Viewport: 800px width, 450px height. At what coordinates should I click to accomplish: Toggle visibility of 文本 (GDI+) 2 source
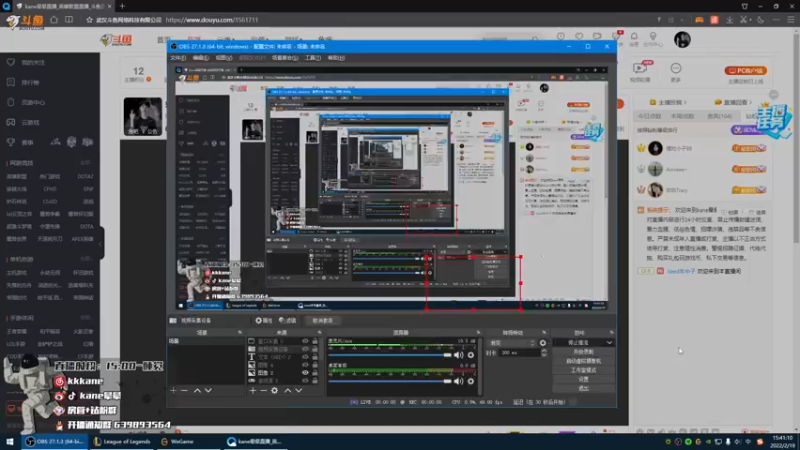pyautogui.click(x=305, y=357)
